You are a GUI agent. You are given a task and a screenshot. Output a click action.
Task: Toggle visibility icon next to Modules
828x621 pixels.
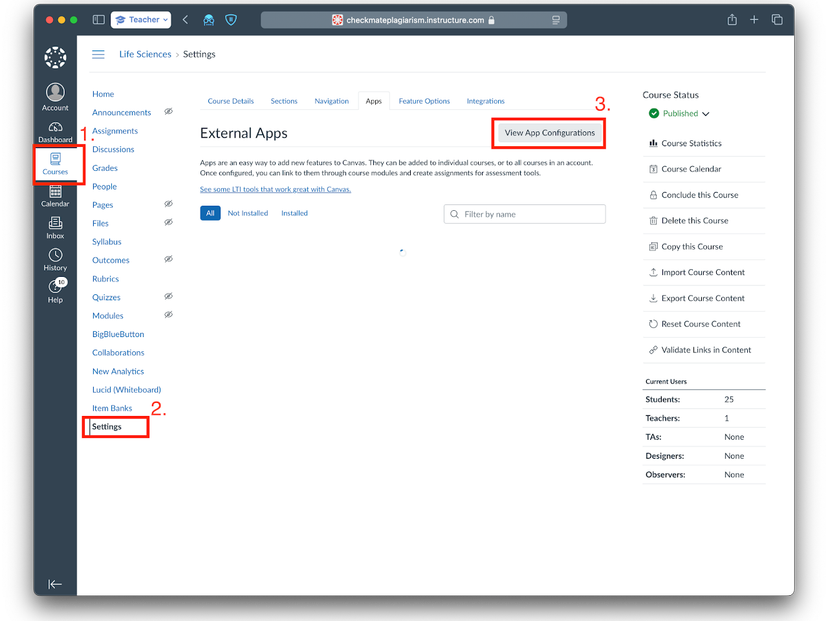(x=167, y=316)
